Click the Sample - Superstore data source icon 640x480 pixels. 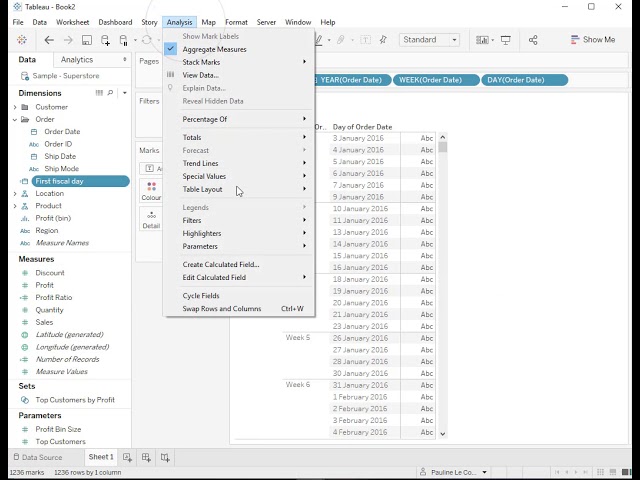[x=24, y=76]
